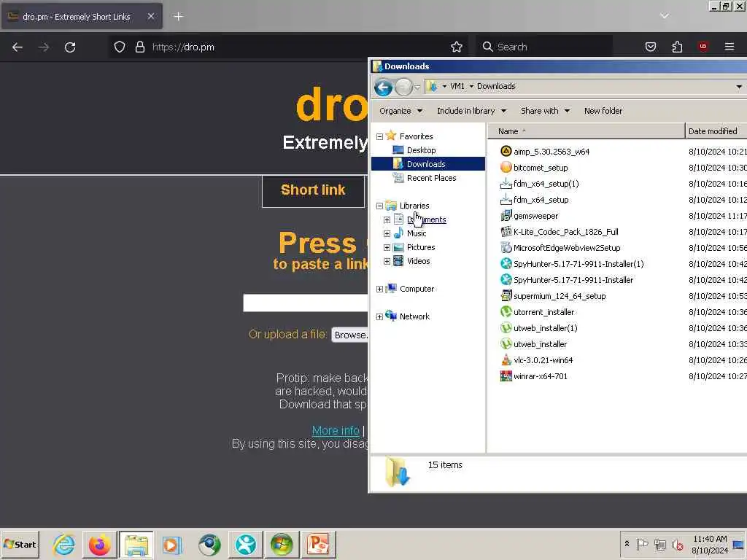Sort by the Date modified column

click(x=716, y=131)
